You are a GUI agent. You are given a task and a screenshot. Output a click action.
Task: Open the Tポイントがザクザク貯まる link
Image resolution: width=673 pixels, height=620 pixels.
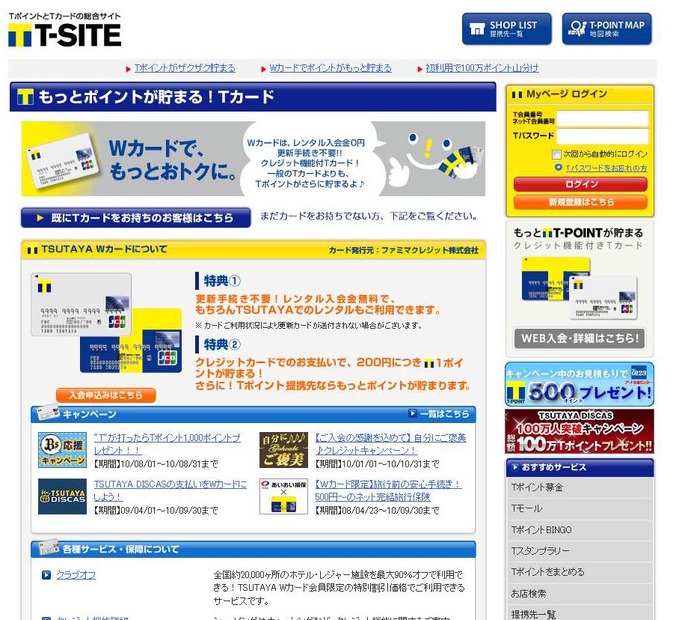[185, 68]
